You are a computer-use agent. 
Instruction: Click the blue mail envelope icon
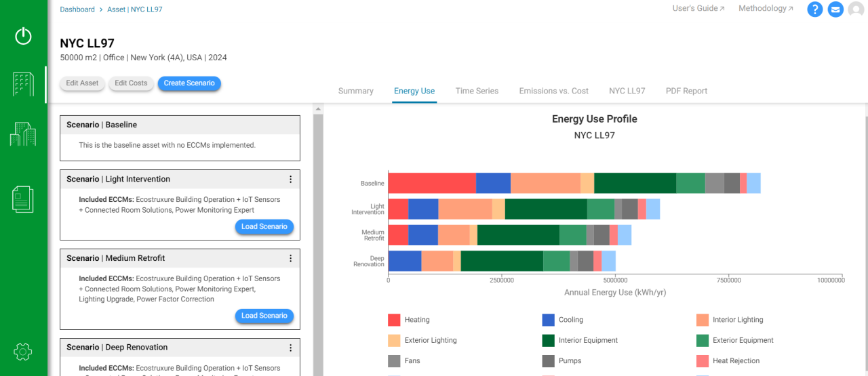[835, 9]
